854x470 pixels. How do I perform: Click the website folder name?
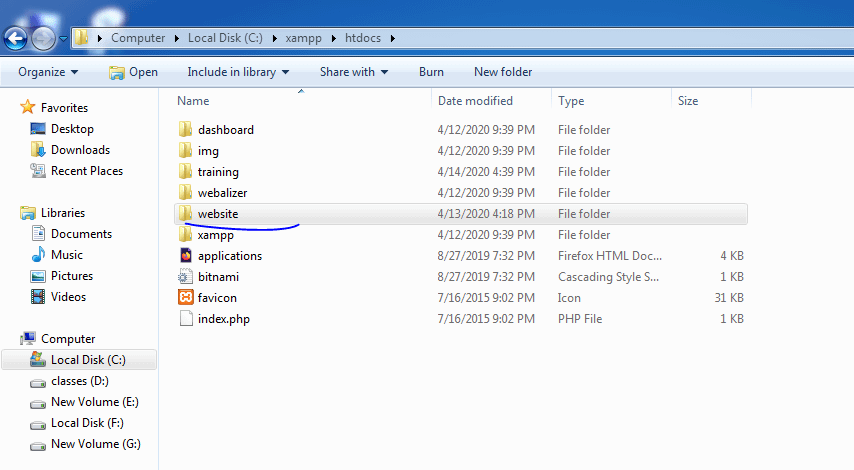coord(218,214)
